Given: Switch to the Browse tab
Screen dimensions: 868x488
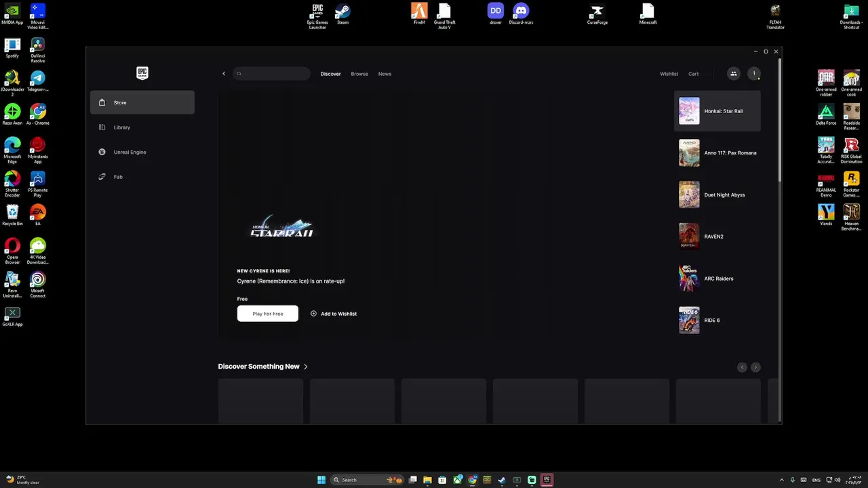Looking at the screenshot, I should pyautogui.click(x=359, y=74).
